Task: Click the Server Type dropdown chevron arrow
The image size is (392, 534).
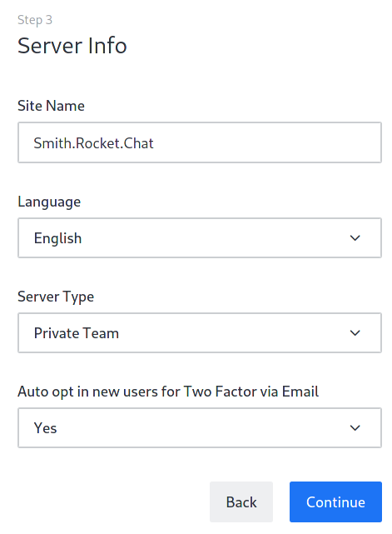Action: 355,332
